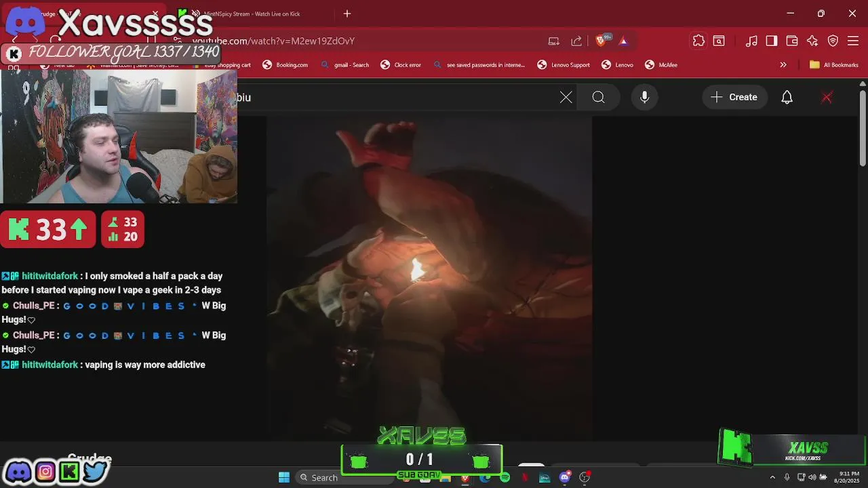Click the browser address bar URL

(273, 41)
